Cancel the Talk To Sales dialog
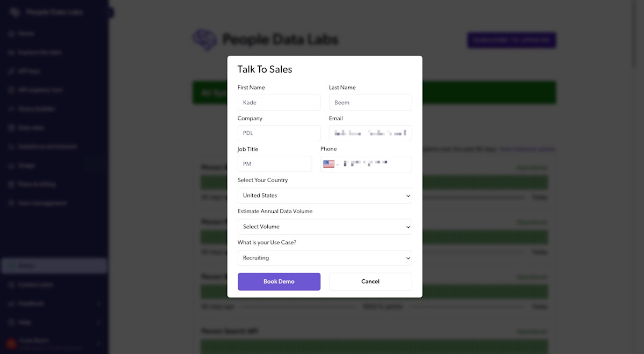 click(370, 281)
